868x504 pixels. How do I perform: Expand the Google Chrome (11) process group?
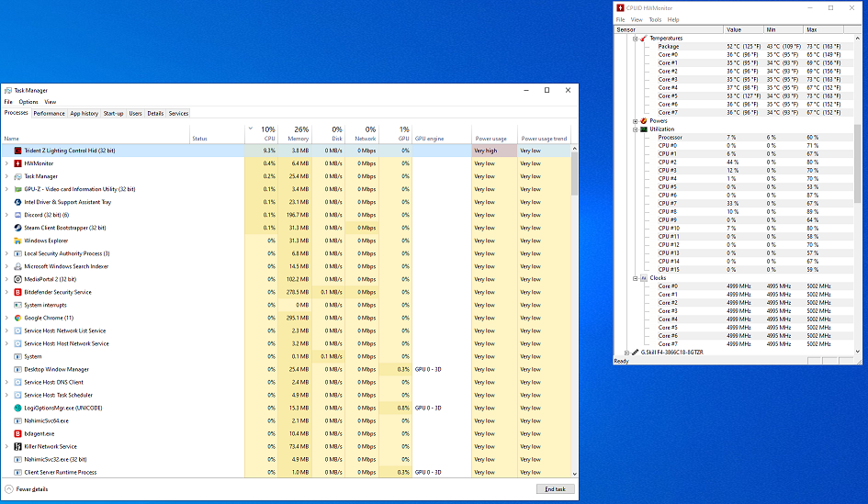(x=6, y=318)
